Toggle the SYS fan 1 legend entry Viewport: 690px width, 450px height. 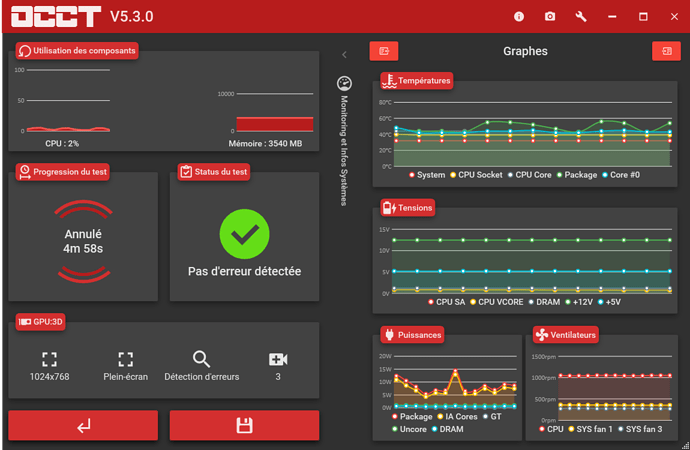tap(590, 429)
